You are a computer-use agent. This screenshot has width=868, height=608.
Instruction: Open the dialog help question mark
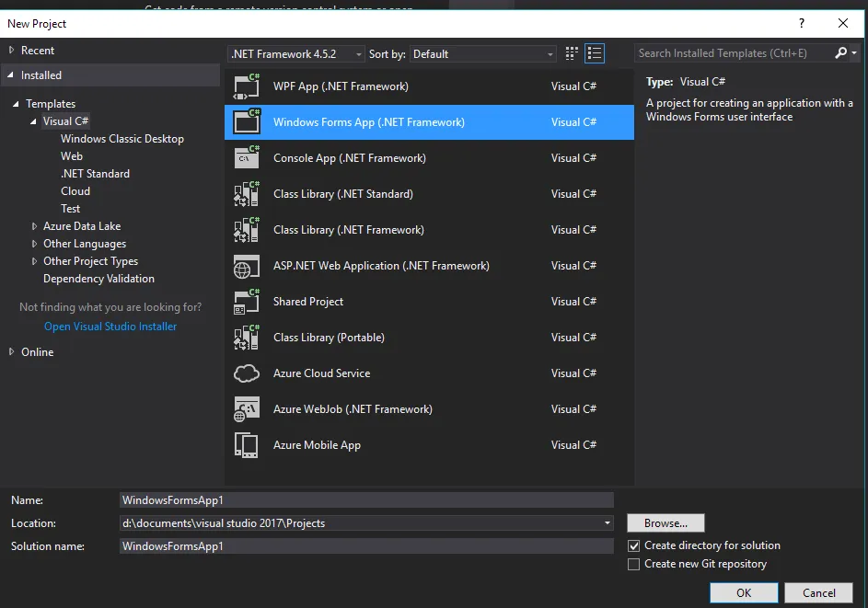(x=802, y=23)
